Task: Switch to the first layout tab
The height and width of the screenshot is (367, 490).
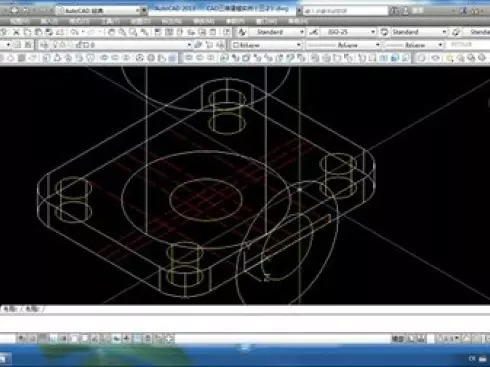Action: [10, 309]
